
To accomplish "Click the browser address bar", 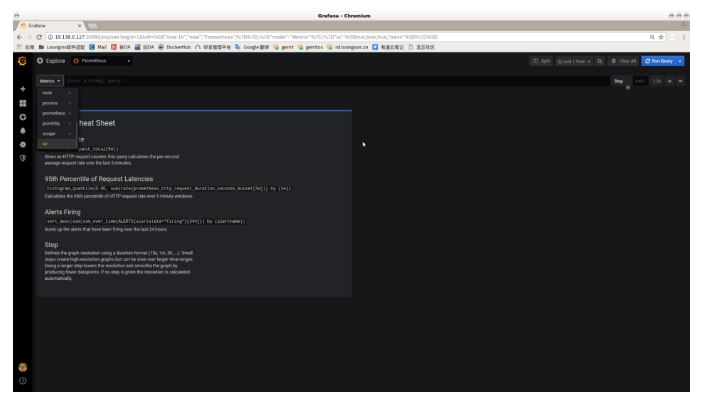I will click(x=350, y=37).
